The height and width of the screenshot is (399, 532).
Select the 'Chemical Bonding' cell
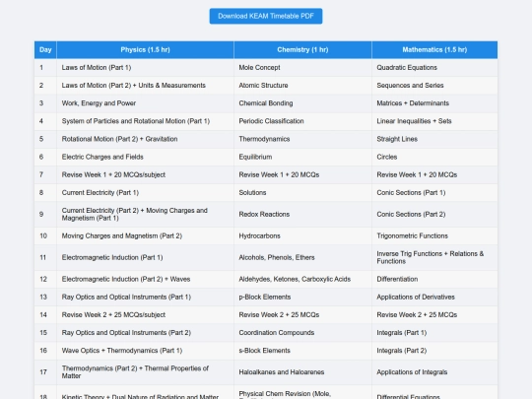tap(302, 103)
